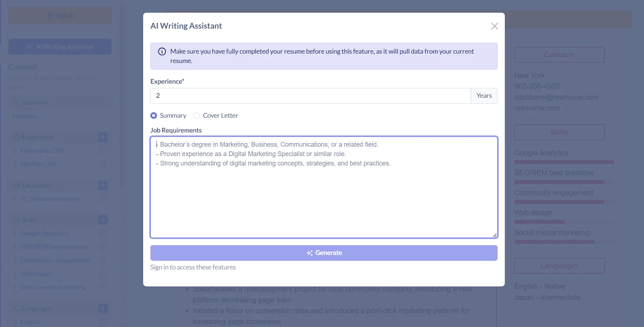Click the Job Requirements text area
644x327 pixels.
pyautogui.click(x=324, y=187)
